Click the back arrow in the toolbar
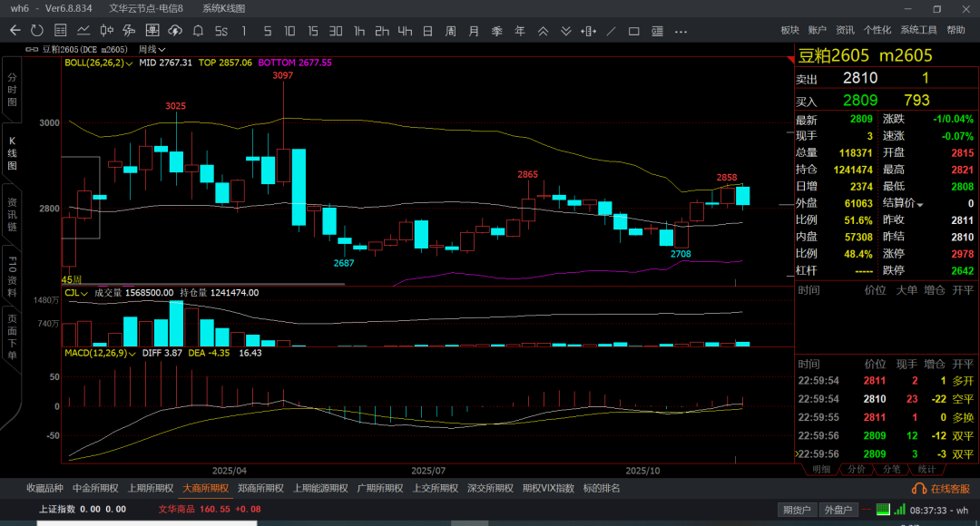The width and height of the screenshot is (980, 526). (x=15, y=31)
